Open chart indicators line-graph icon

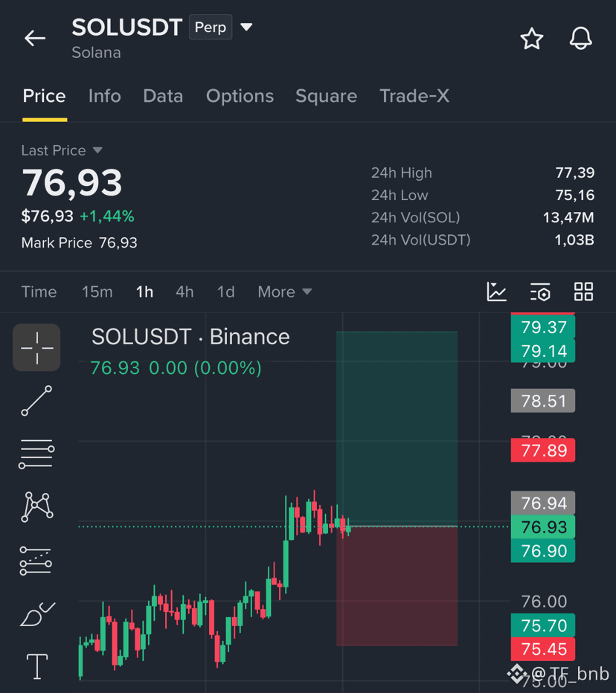tap(497, 291)
